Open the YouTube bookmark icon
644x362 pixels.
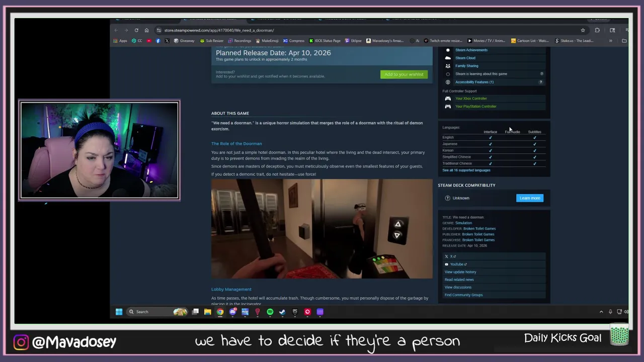149,41
